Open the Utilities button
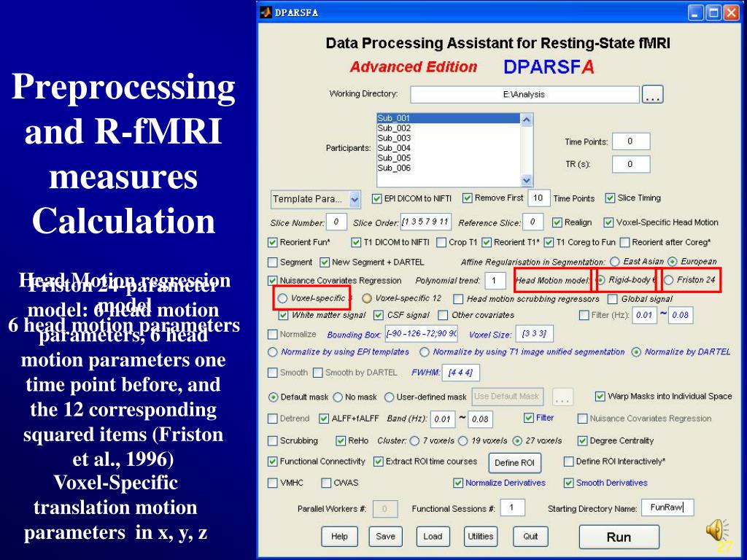 480,537
